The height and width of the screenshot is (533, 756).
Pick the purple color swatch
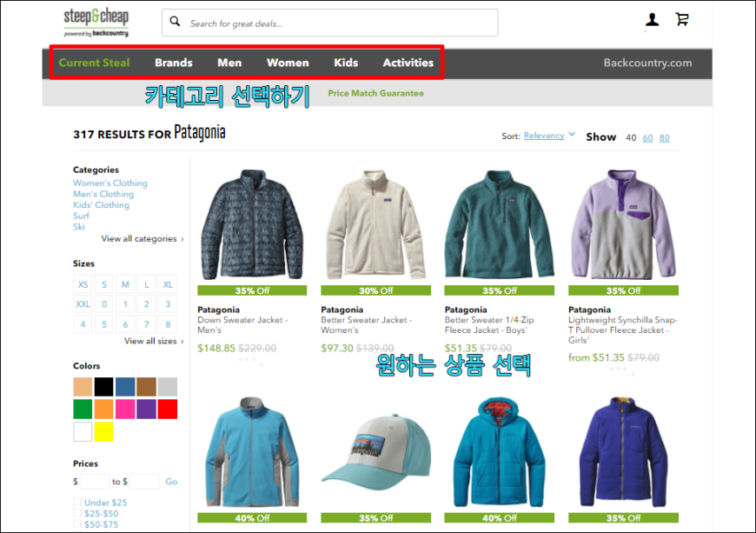[x=147, y=409]
